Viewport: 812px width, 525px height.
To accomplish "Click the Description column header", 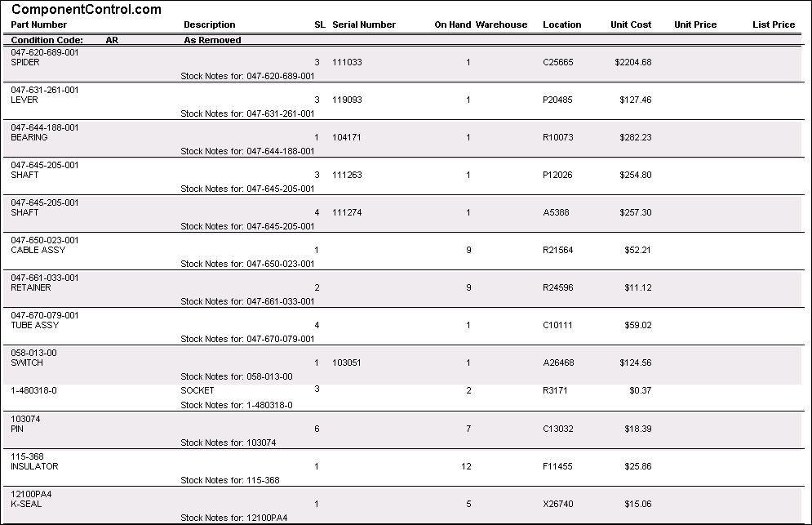I will pyautogui.click(x=210, y=24).
